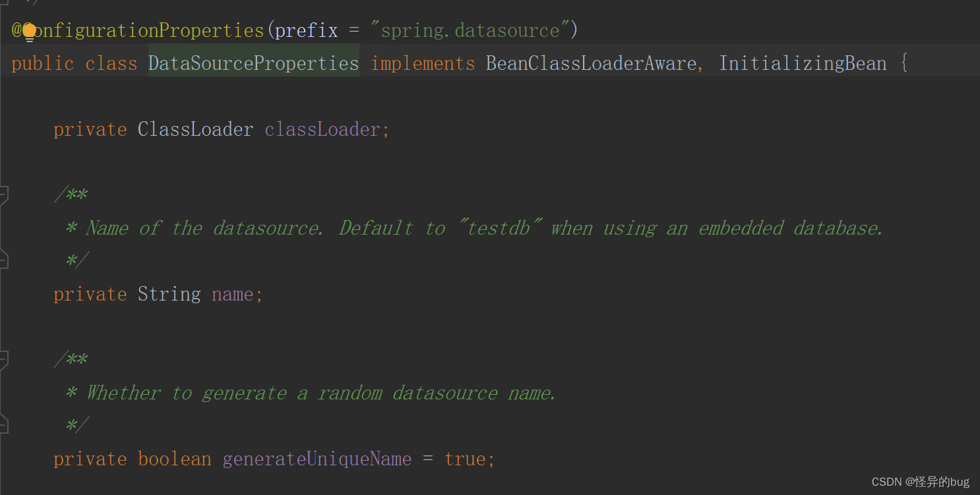
Task: Click the BeanClassLoaderAware interface name
Action: [x=592, y=63]
